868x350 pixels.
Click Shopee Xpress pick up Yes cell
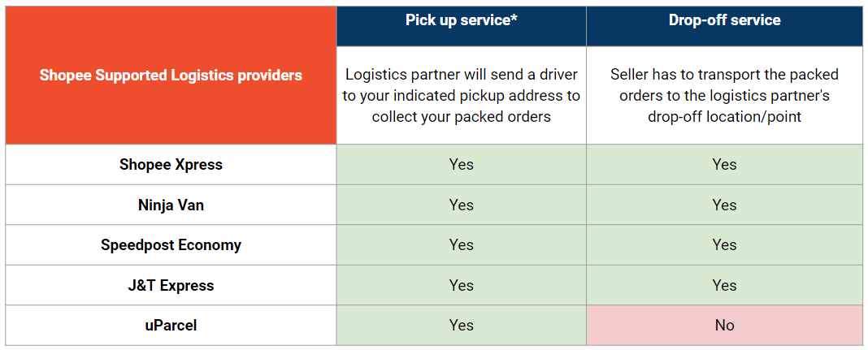click(x=462, y=165)
